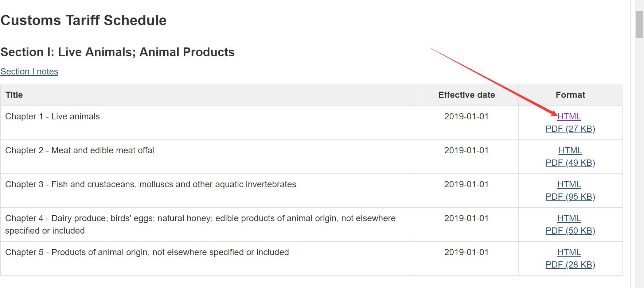Click the Title column header

pyautogui.click(x=14, y=95)
